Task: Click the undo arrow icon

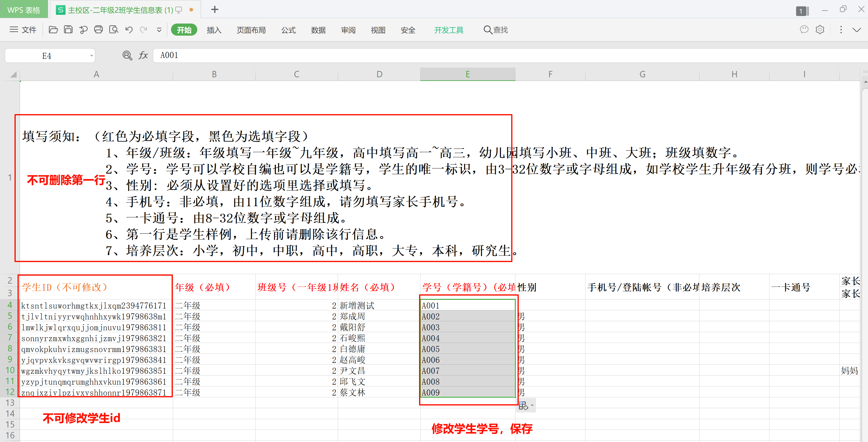Action: coord(129,30)
